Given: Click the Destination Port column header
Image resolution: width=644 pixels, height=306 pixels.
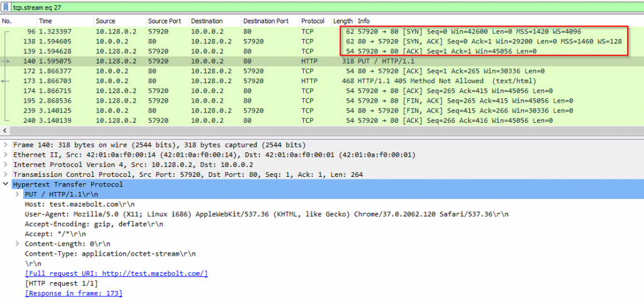Looking at the screenshot, I should 265,21.
